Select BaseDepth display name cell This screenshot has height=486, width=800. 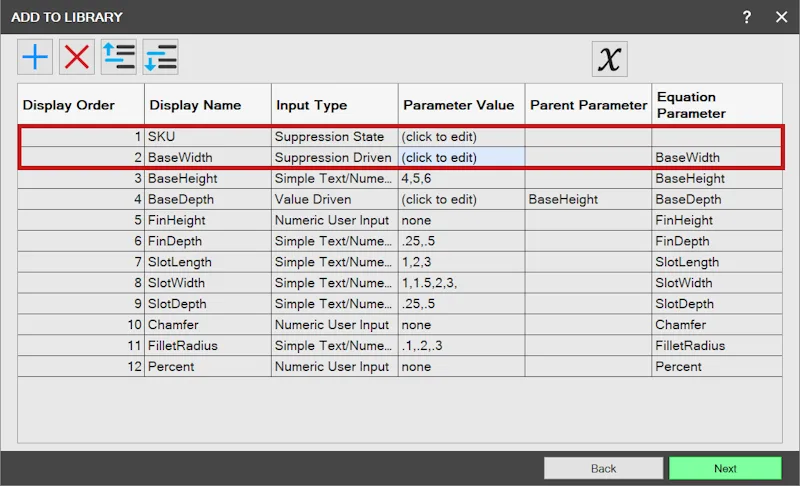click(208, 199)
